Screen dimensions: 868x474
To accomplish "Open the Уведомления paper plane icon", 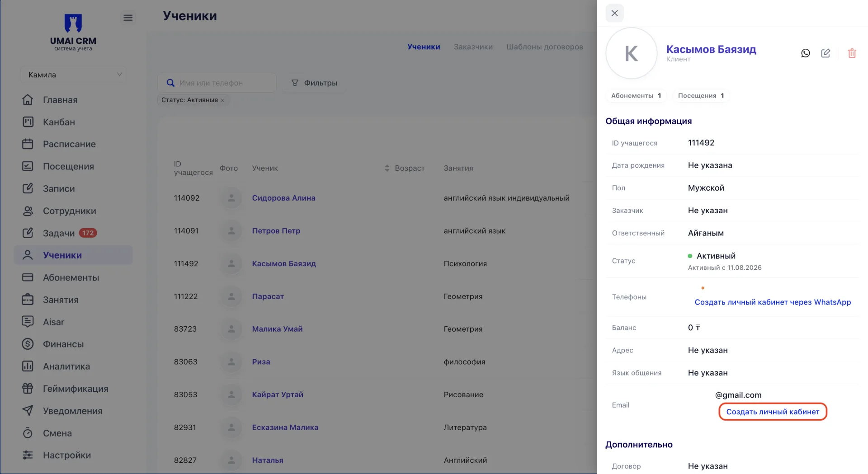I will point(28,411).
